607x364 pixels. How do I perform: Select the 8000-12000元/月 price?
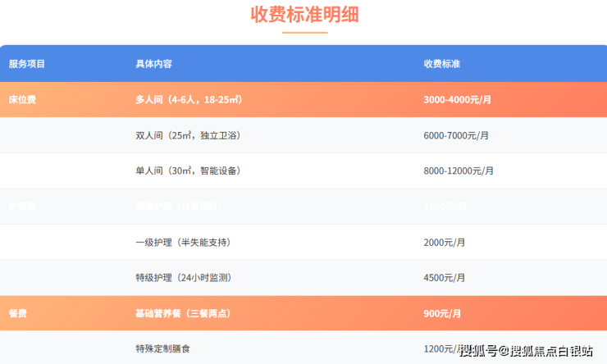[459, 171]
